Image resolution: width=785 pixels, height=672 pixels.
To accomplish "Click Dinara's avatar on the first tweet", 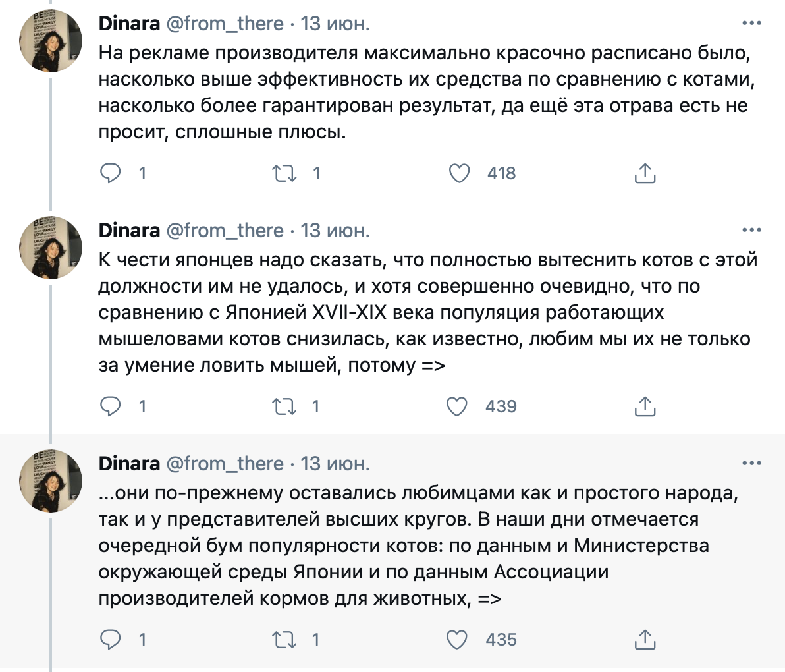I will point(51,41).
